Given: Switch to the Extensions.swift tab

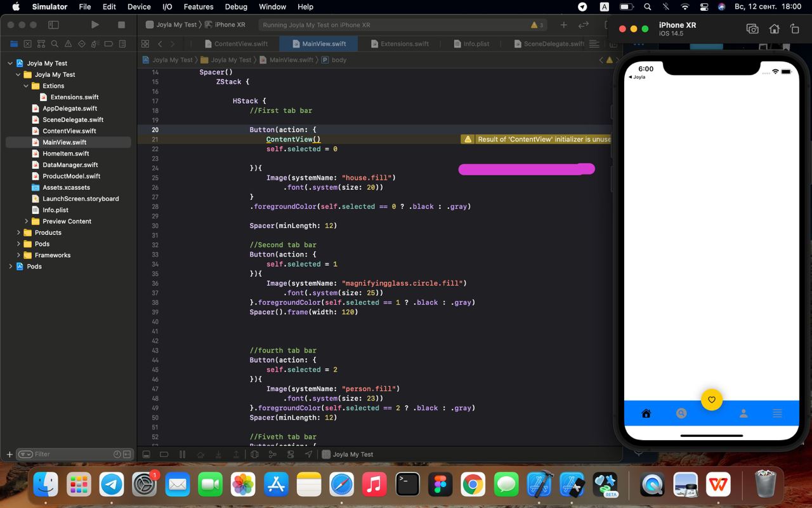Looking at the screenshot, I should tap(400, 44).
